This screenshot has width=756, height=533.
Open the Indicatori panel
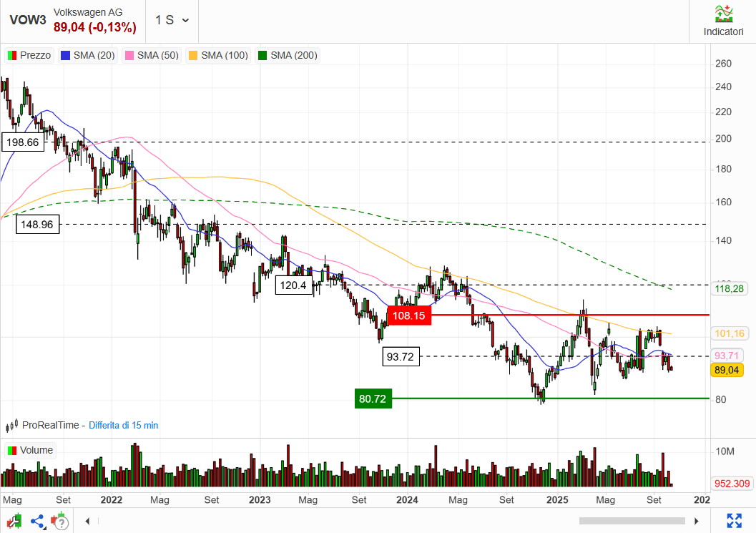[x=723, y=21]
